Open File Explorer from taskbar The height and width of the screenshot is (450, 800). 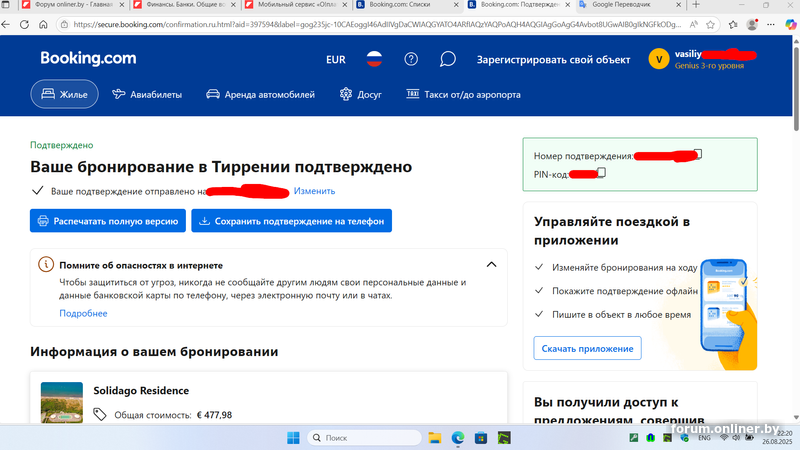tap(435, 438)
